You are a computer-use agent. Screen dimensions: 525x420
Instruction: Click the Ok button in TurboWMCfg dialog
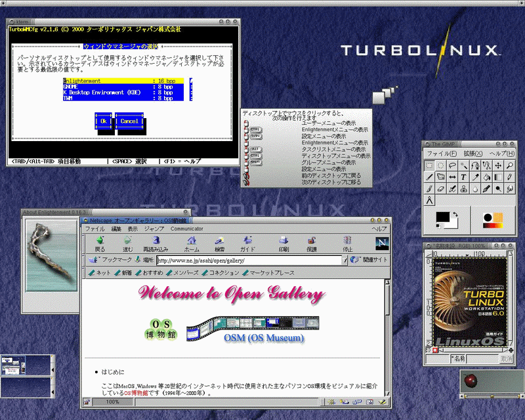click(104, 121)
